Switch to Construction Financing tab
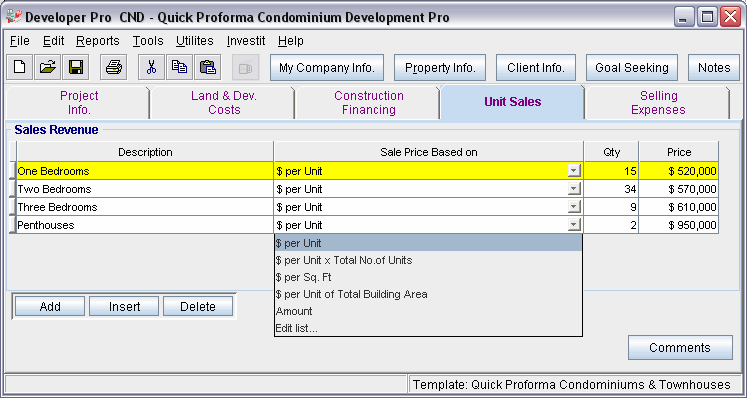Screen dimensions: 747x398 (368, 102)
